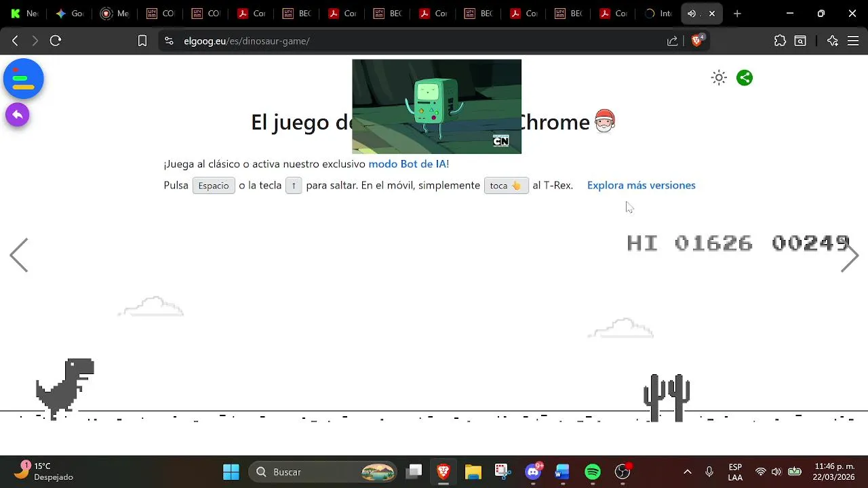
Task: Switch to the first tab labeled 'Ne'
Action: click(24, 14)
